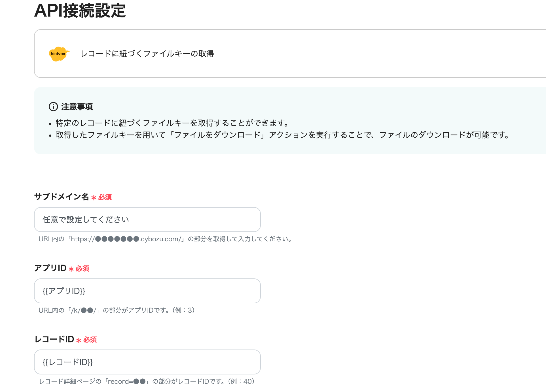Click the helper text mentioning record=●●

pos(147,381)
